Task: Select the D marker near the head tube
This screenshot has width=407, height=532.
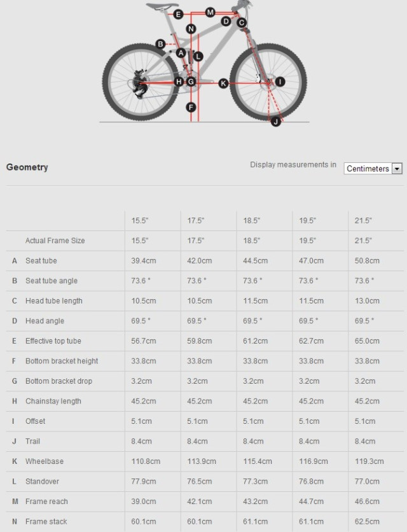Action: [226, 22]
